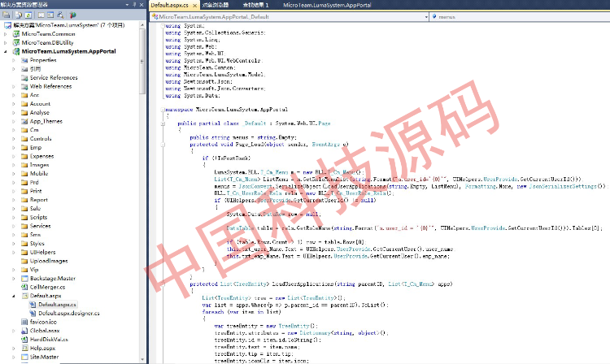
Task: Click the View Designer toolbar icon
Action: tap(50, 15)
